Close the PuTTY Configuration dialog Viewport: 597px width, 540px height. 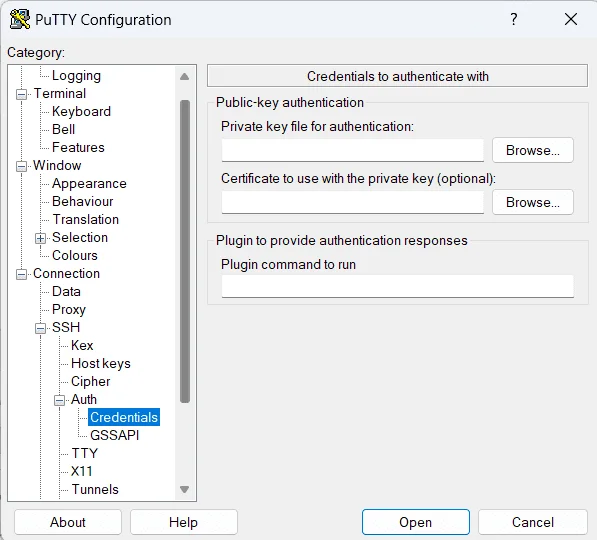coord(571,19)
